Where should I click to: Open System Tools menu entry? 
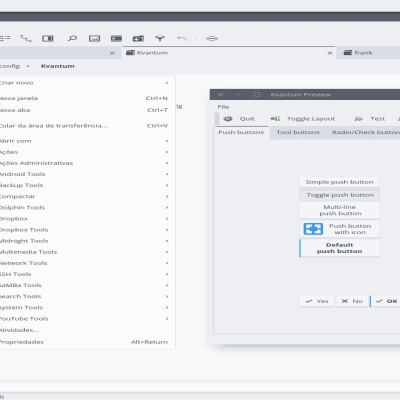point(87,307)
